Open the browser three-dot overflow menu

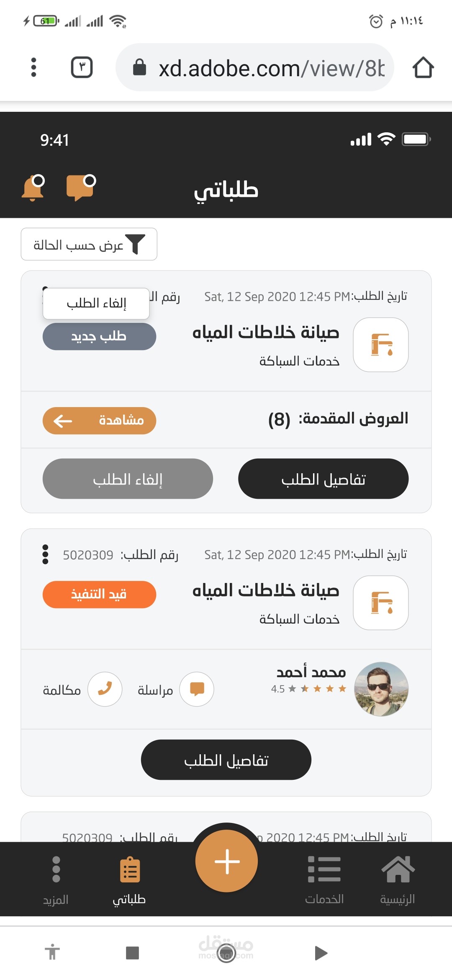[x=34, y=67]
